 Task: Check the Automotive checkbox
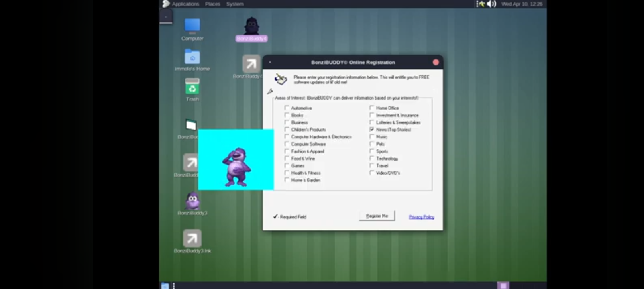click(287, 108)
